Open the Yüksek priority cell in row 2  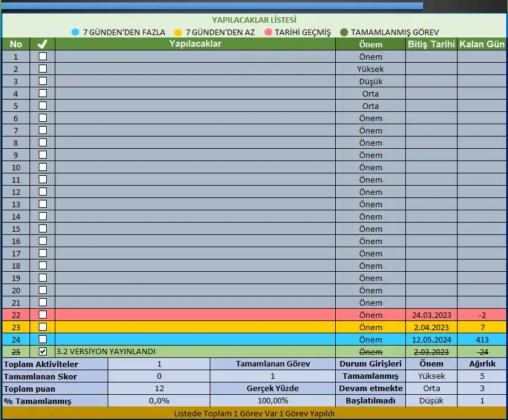coord(370,69)
